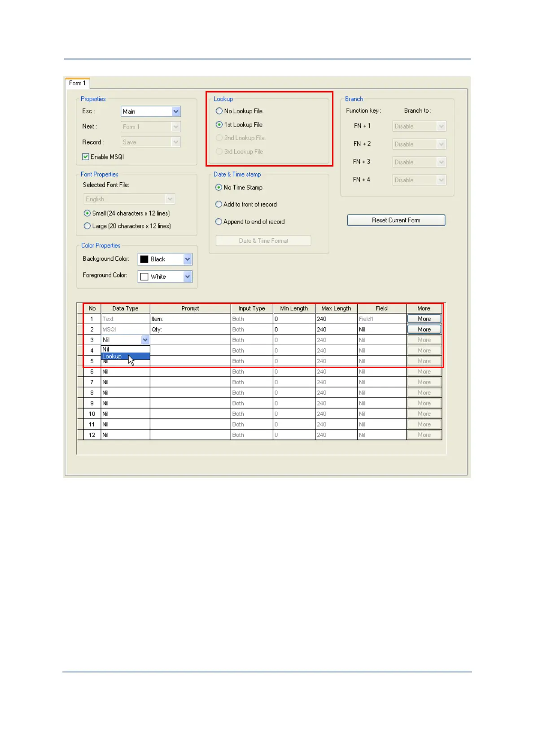Click the Max Length 240 cell in row 1
Viewport: 534px width, 756px height.
[336, 319]
